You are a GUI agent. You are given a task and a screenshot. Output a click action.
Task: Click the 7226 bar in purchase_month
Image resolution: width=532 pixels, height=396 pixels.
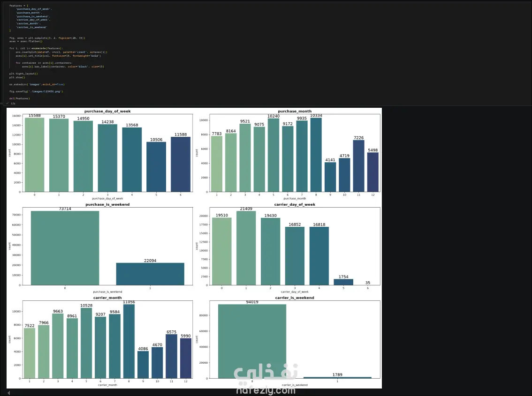coord(358,166)
